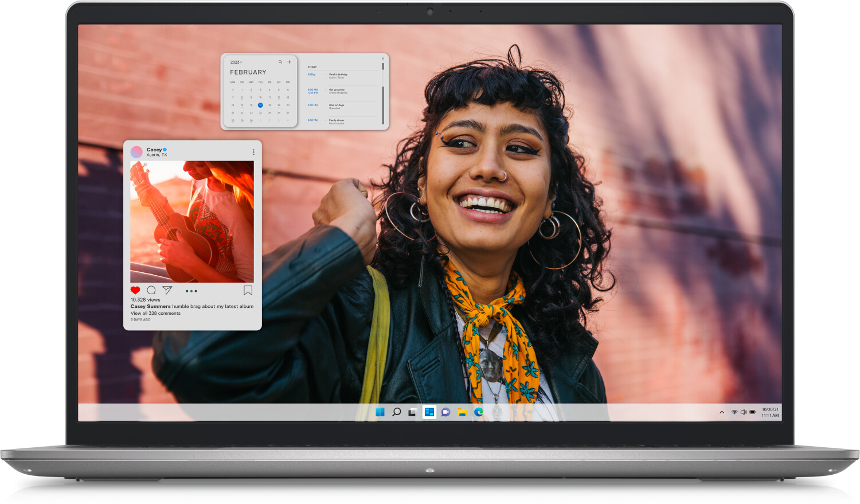Expand hidden icons in the system tray
Image resolution: width=860 pixels, height=504 pixels.
721,412
